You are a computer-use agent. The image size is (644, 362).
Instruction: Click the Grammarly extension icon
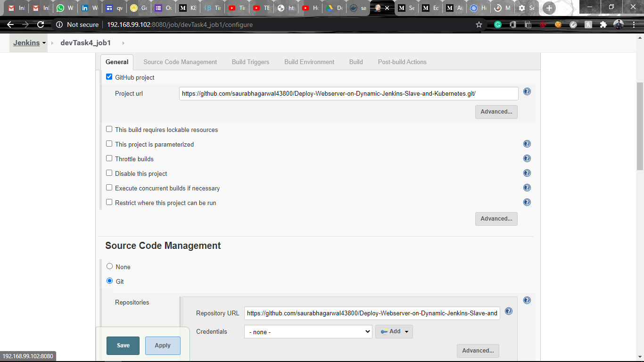(x=497, y=24)
